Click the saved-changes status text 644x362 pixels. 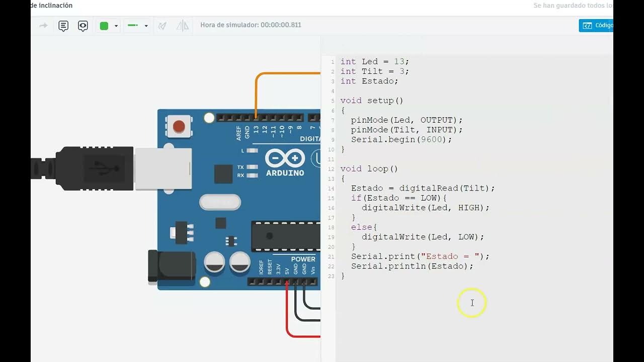click(573, 6)
